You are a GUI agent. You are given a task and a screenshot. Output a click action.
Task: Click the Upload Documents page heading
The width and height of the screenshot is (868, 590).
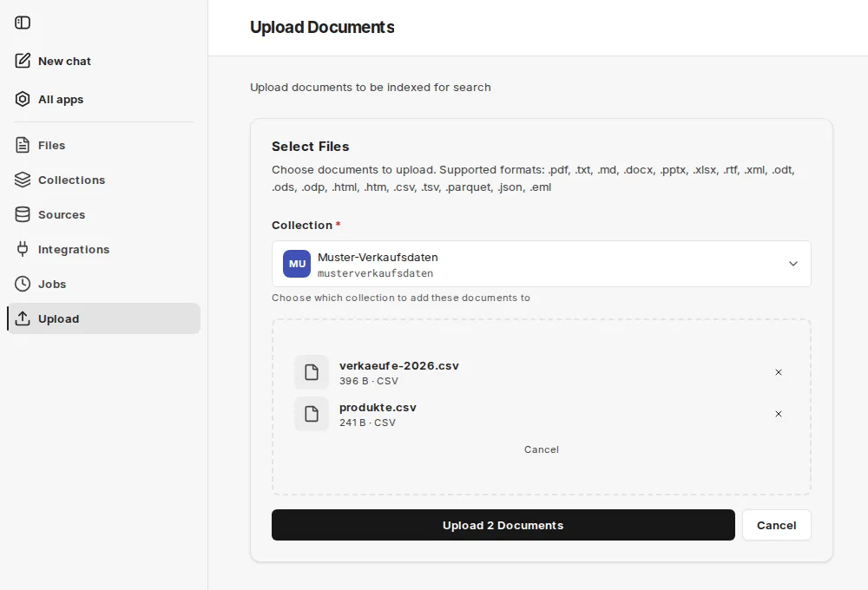point(322,27)
